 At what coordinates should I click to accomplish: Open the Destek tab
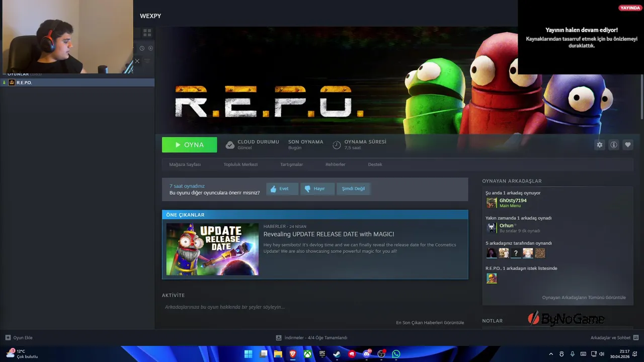(x=375, y=164)
